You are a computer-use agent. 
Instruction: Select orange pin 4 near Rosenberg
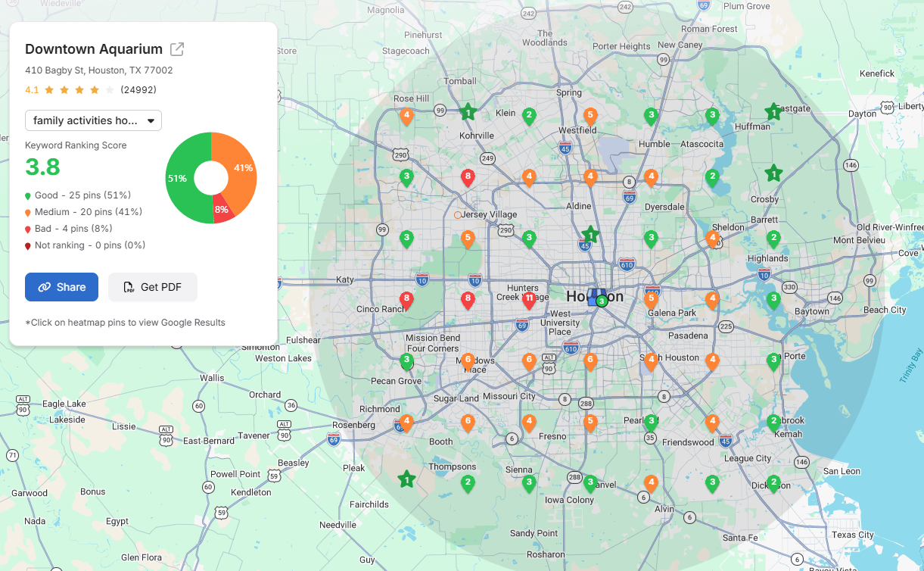pos(406,422)
